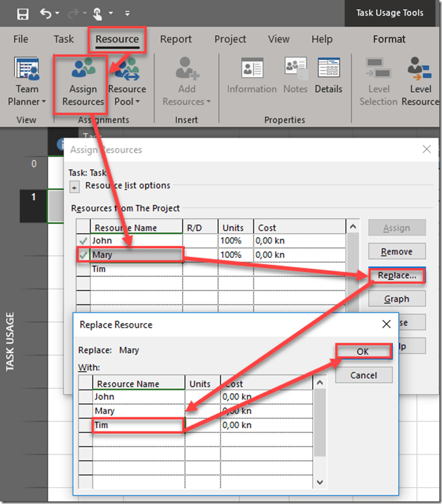
Task: Open resource Notes icon
Action: click(x=295, y=71)
